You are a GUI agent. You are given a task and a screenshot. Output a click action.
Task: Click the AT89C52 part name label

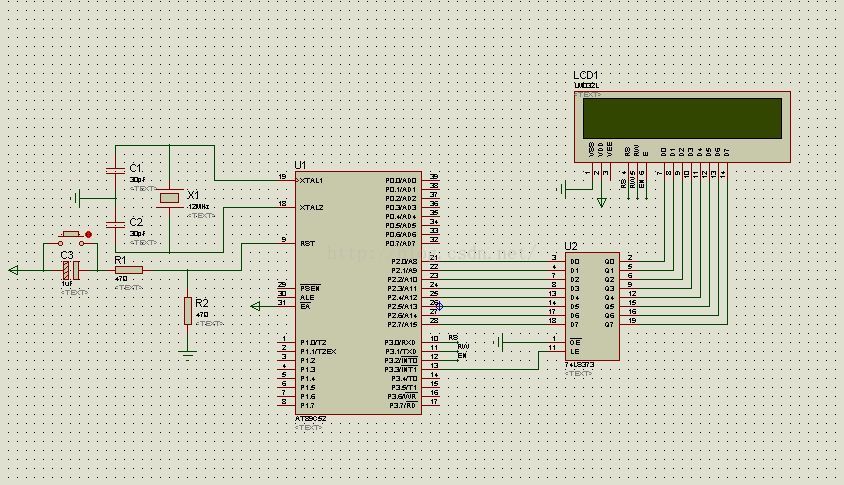pos(311,419)
